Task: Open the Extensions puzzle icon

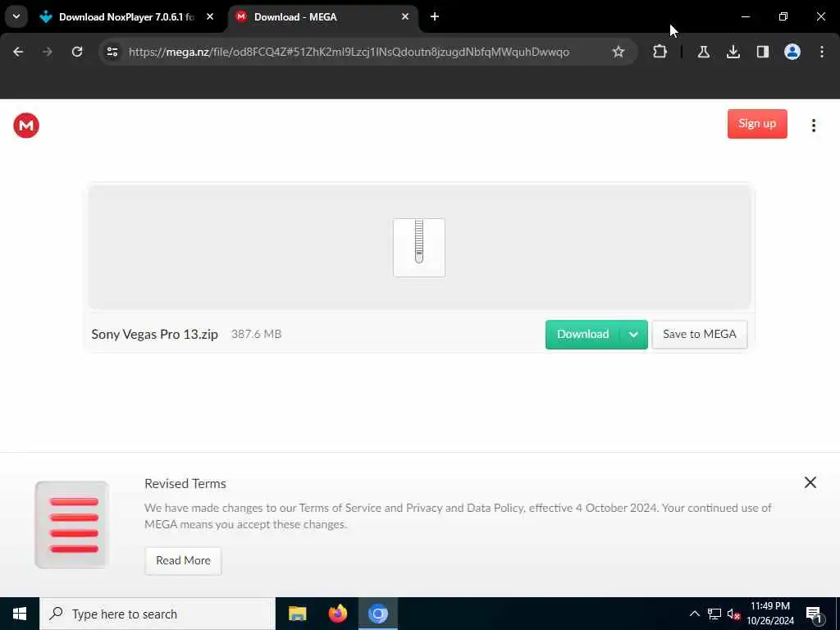Action: click(x=660, y=52)
